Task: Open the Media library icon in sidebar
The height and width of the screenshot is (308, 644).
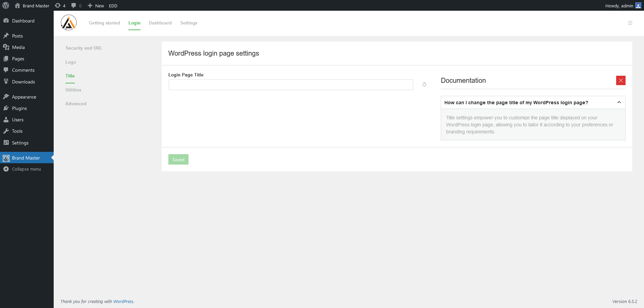Action: (6, 47)
